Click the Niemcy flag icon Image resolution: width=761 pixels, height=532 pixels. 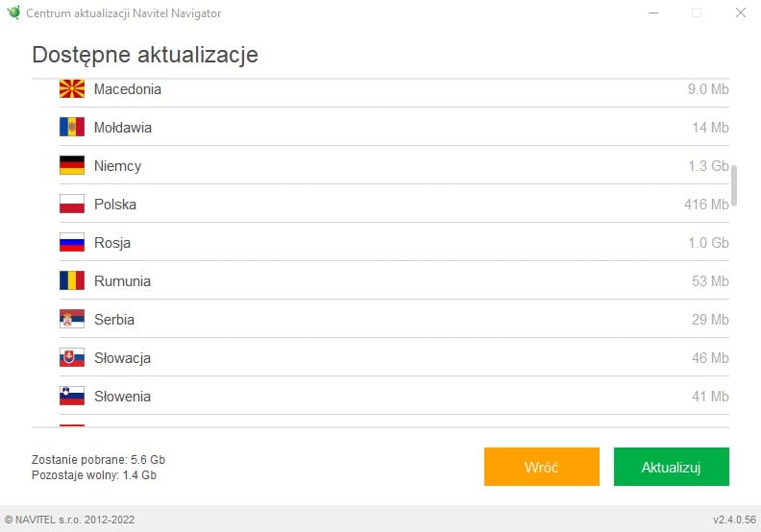pyautogui.click(x=72, y=166)
